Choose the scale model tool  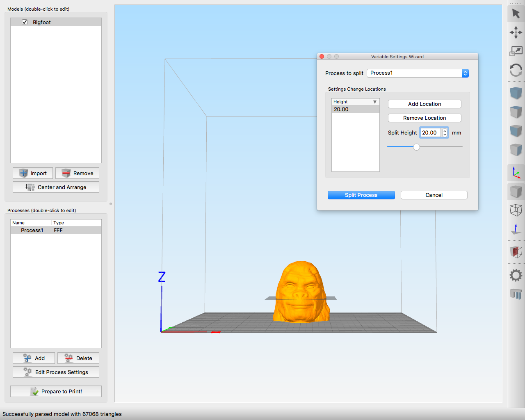[516, 51]
